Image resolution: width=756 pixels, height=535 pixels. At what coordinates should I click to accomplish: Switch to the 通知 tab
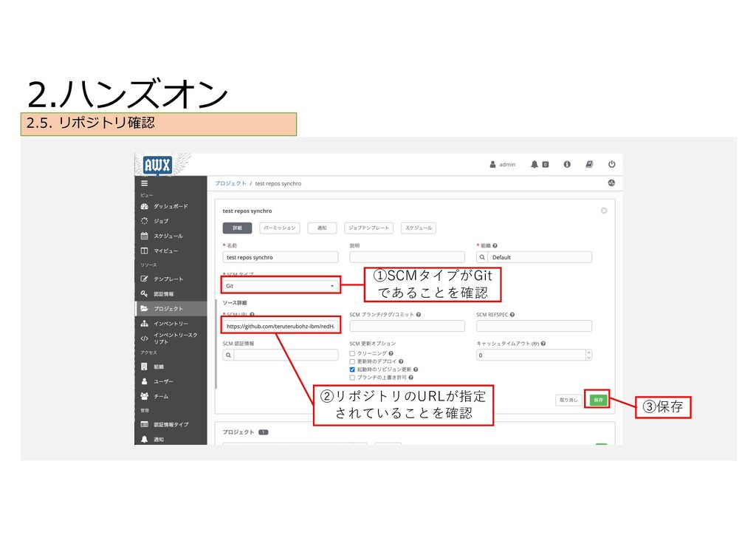(x=322, y=228)
